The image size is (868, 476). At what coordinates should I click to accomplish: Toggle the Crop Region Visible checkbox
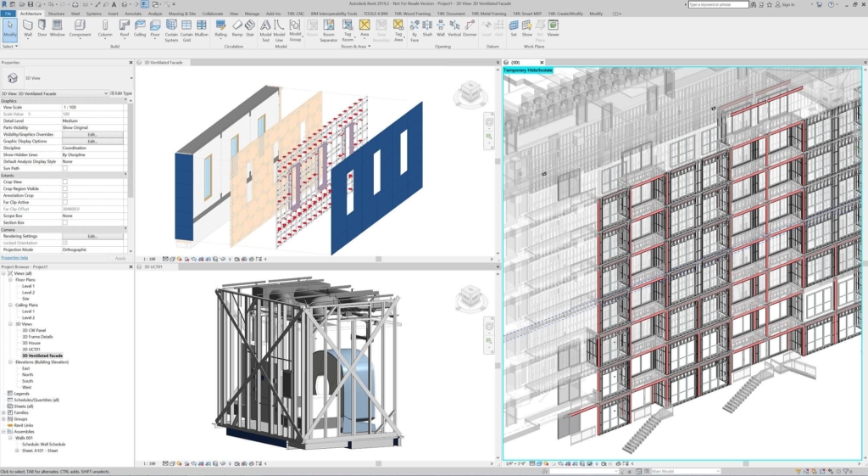tap(64, 188)
